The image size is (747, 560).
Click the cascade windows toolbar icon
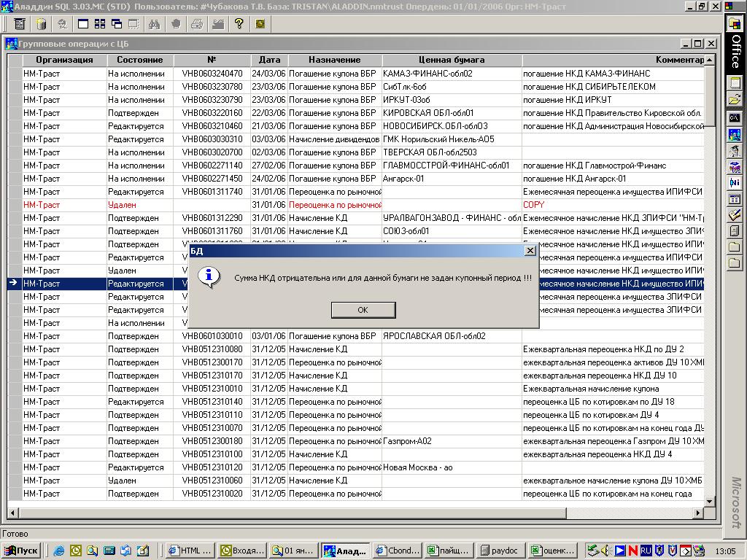click(117, 24)
